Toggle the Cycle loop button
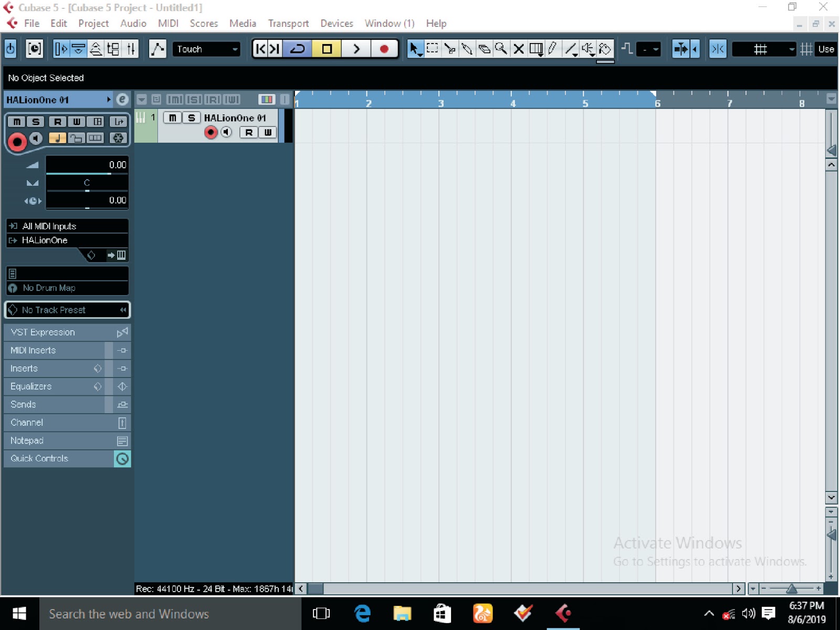Viewport: 840px width, 630px height. click(298, 49)
